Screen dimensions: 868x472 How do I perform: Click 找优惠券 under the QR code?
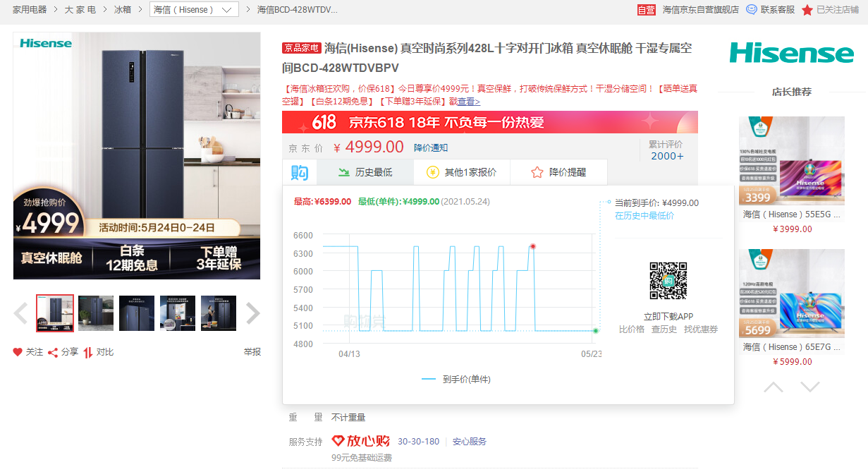point(701,329)
